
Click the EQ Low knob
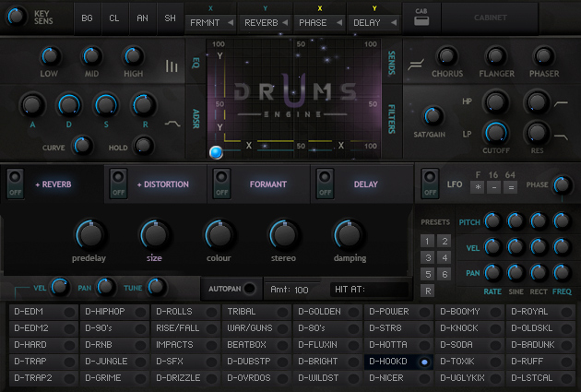(50, 56)
